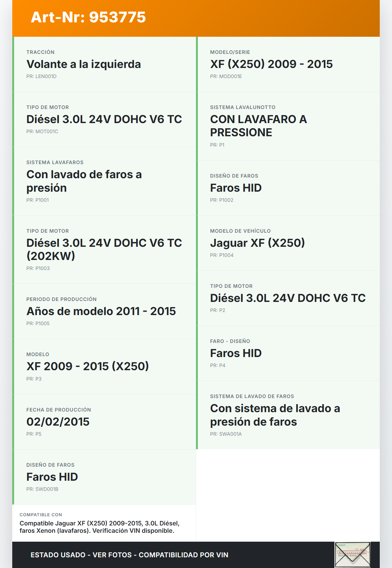
Task: Click PR code P1002 under Faros HID
Action: (x=222, y=200)
